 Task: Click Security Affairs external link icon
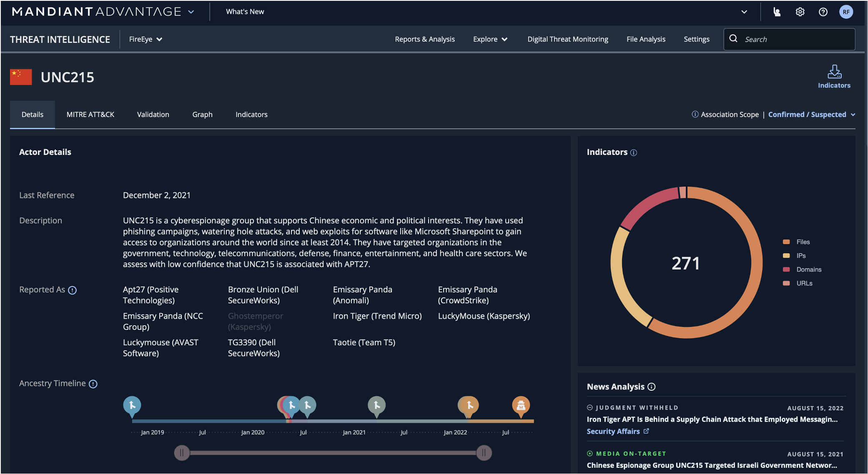[646, 431]
